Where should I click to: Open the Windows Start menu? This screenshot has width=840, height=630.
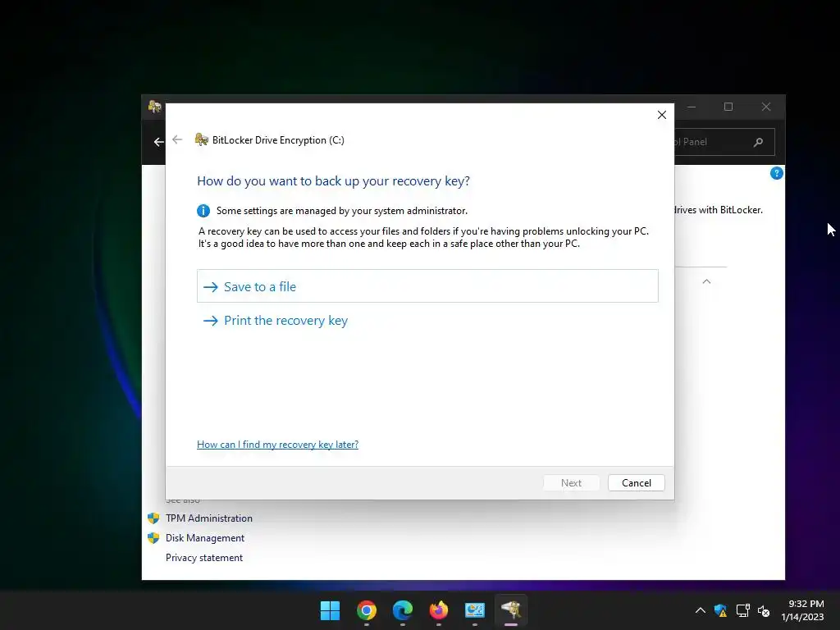click(330, 610)
